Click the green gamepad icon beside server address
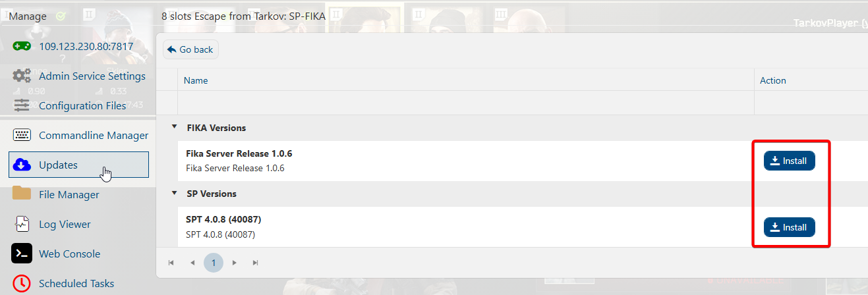 pos(22,47)
